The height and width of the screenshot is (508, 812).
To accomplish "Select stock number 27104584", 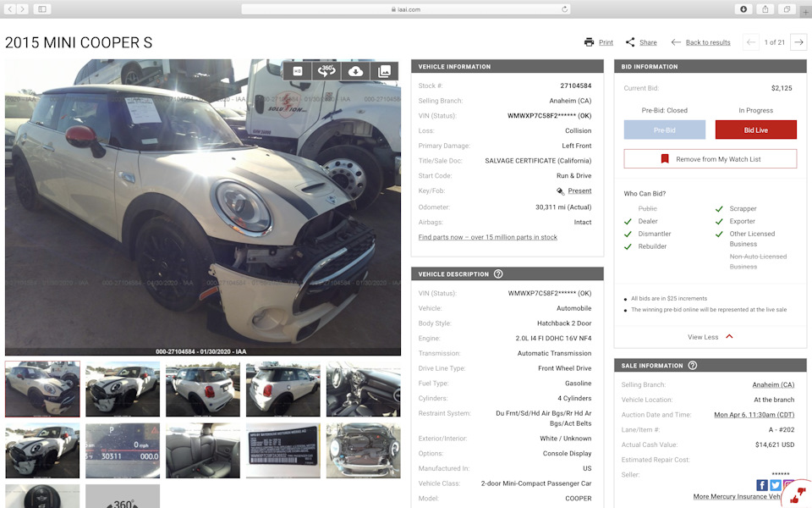I will [575, 86].
